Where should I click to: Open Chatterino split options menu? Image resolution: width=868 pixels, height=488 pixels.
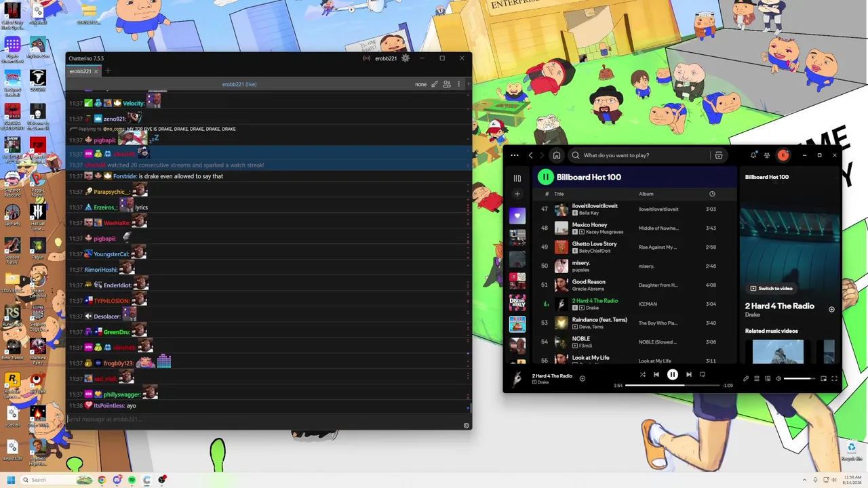coord(458,84)
